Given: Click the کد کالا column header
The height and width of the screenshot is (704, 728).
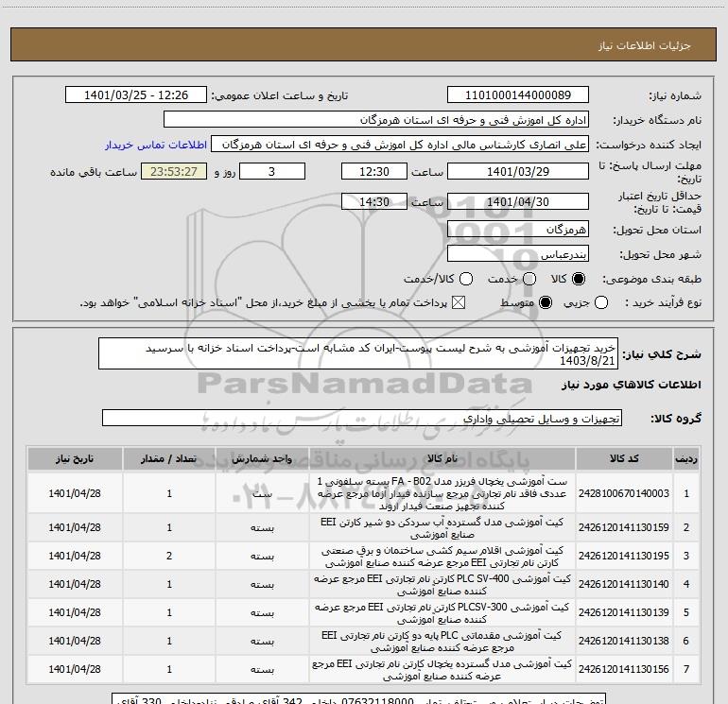Looking at the screenshot, I should coord(624,459).
